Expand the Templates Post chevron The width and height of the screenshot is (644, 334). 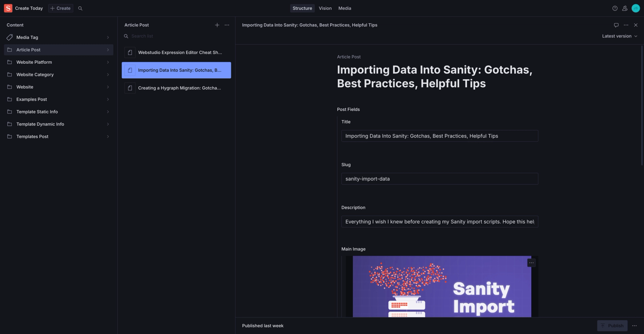click(x=108, y=136)
